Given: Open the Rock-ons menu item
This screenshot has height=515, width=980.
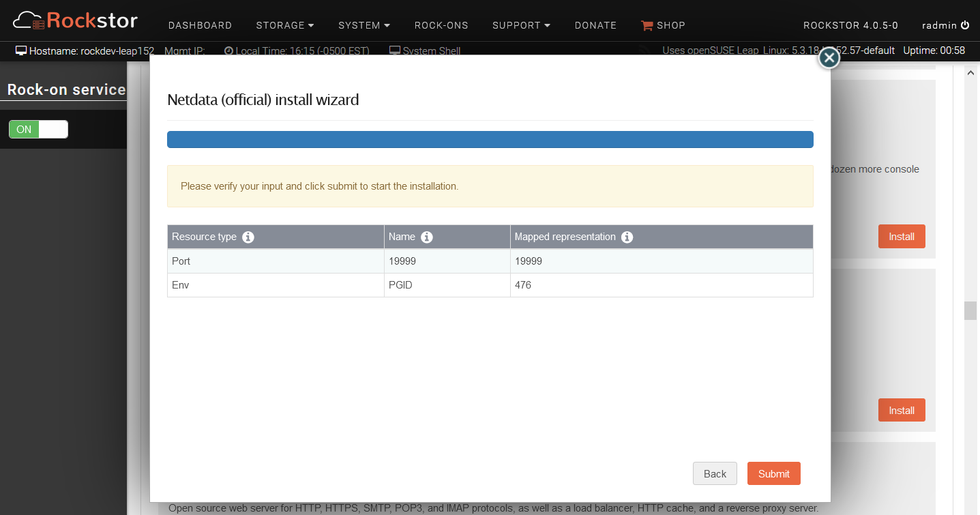Looking at the screenshot, I should click(x=441, y=25).
